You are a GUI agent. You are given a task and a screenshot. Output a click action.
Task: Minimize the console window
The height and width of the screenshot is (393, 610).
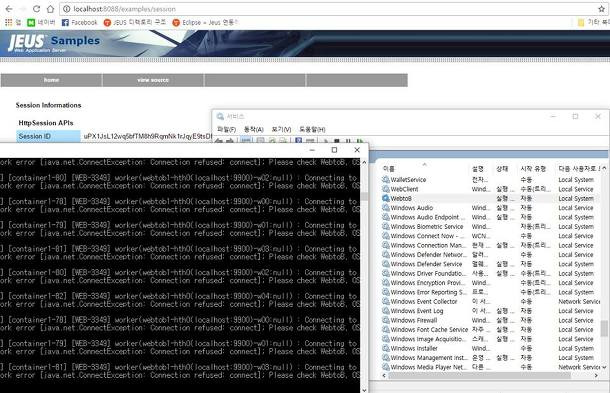(x=312, y=150)
